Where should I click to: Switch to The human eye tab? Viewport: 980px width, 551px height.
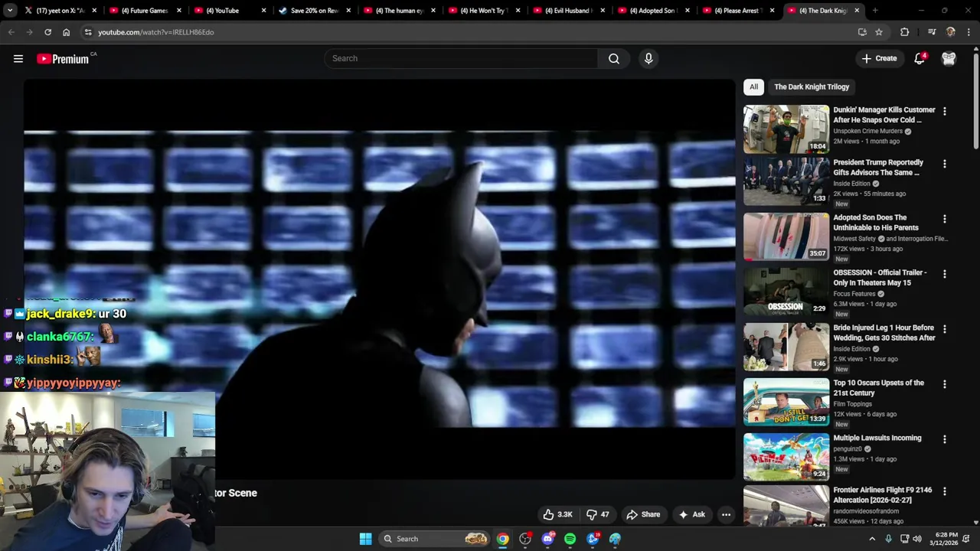pos(400,11)
